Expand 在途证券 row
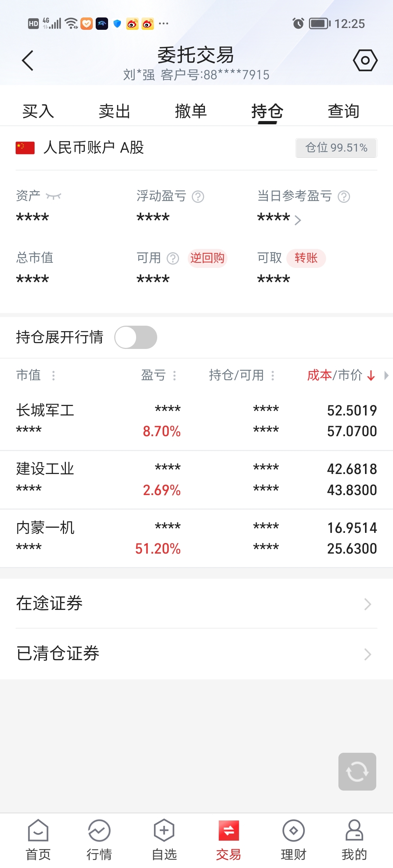The width and height of the screenshot is (393, 868). (196, 604)
